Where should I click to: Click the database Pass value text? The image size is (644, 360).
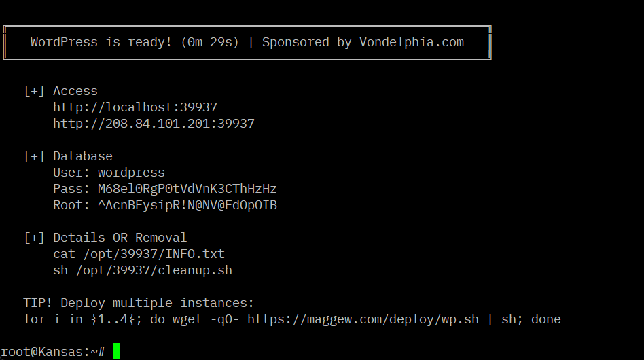pyautogui.click(x=187, y=189)
